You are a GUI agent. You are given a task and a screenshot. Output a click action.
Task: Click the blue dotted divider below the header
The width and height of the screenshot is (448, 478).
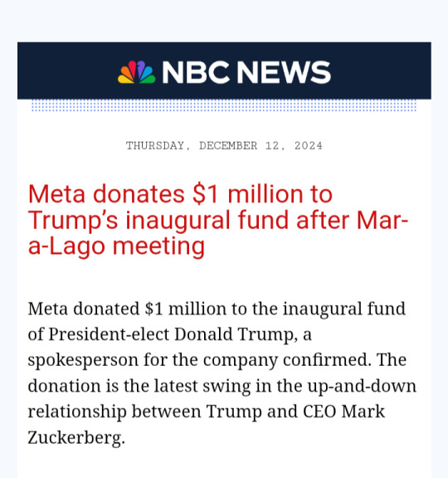(x=224, y=105)
